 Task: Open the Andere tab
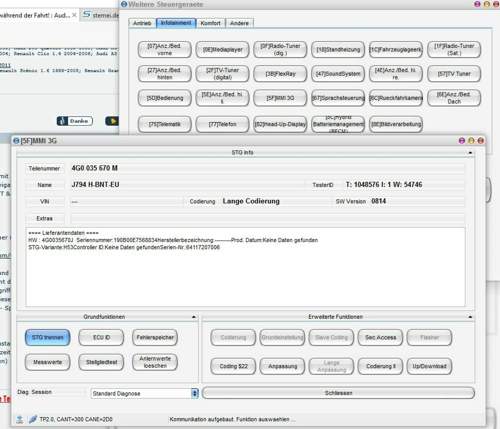click(x=239, y=23)
